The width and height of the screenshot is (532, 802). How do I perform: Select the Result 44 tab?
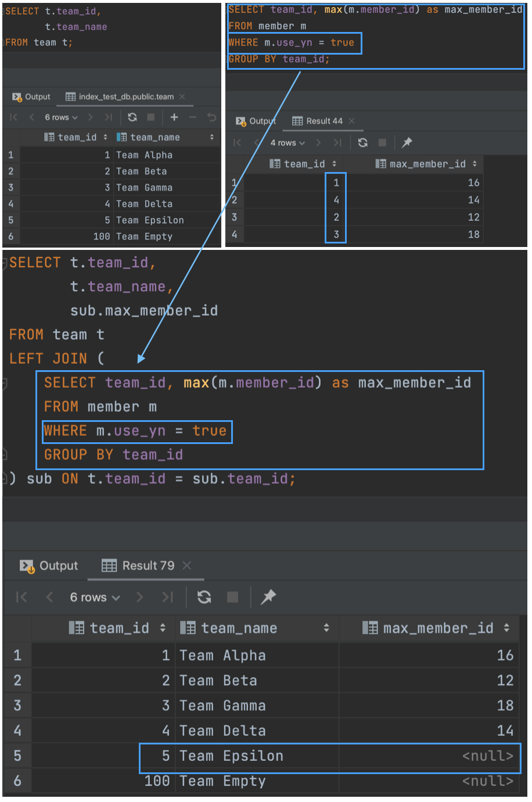[x=317, y=121]
